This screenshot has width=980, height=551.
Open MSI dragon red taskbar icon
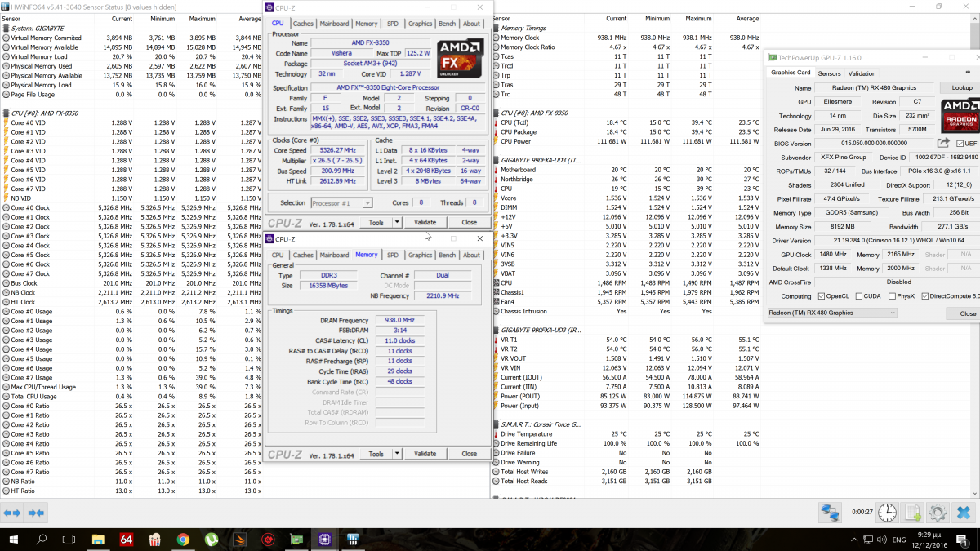click(268, 540)
